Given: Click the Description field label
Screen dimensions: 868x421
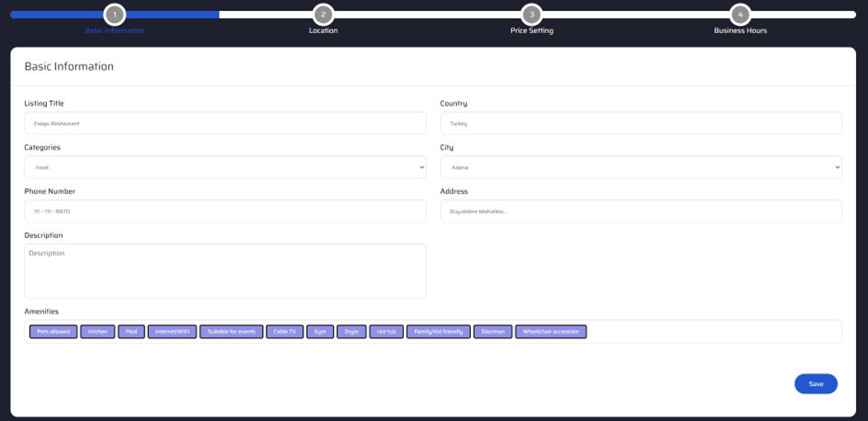Looking at the screenshot, I should click(44, 235).
